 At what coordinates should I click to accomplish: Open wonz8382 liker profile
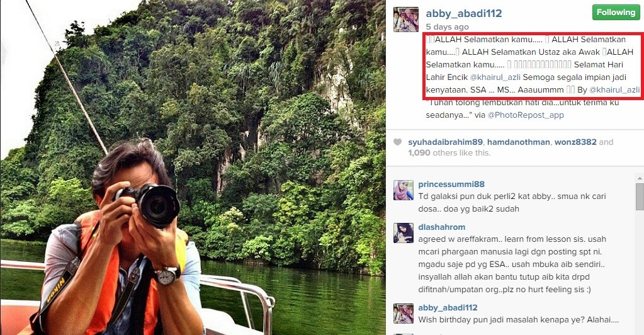(x=575, y=142)
